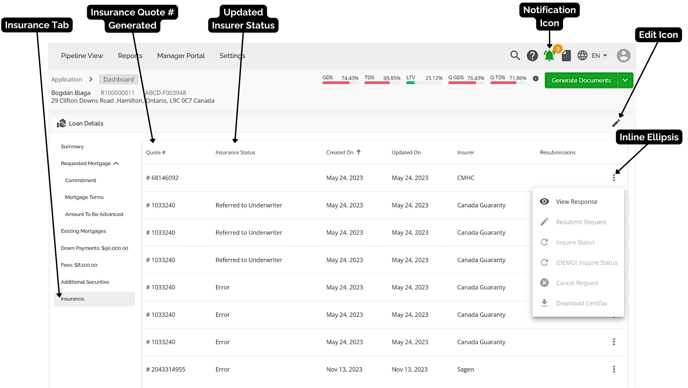This screenshot has height=388, width=688.
Task: Open the Manager Portal menu
Action: pyautogui.click(x=181, y=56)
